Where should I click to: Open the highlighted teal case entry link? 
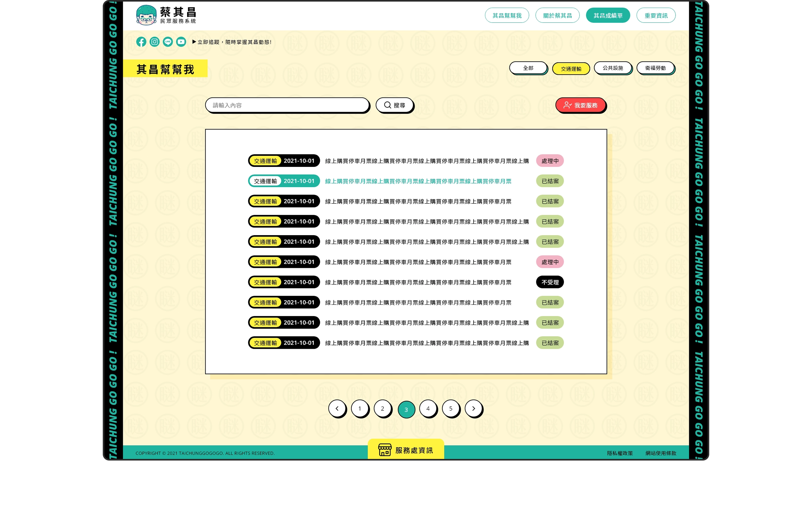click(418, 181)
